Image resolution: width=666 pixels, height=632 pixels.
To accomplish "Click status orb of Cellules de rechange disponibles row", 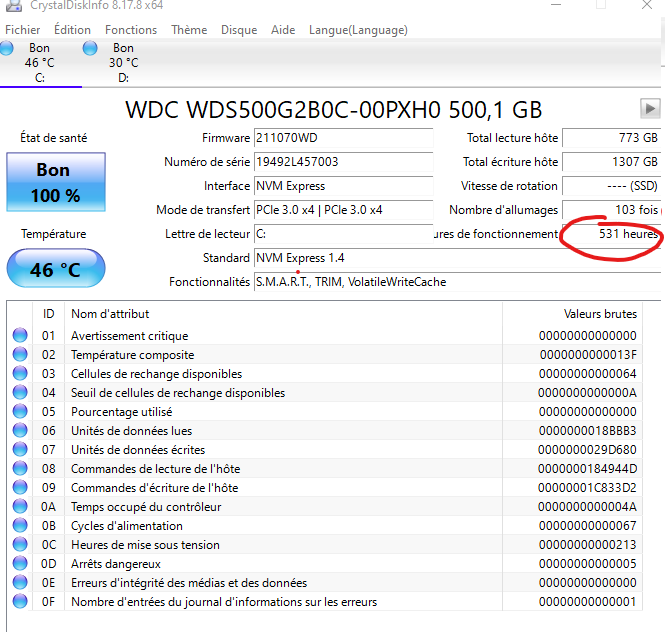I will [20, 373].
